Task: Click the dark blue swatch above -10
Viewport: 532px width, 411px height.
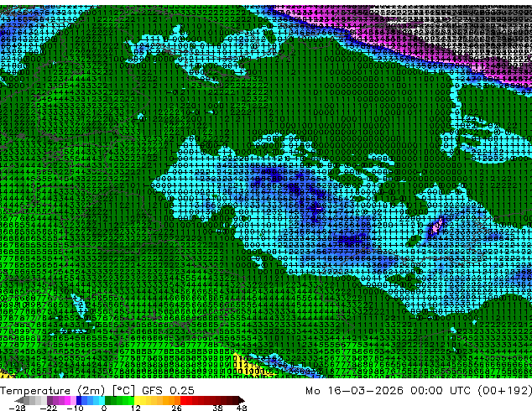Action: (x=79, y=400)
